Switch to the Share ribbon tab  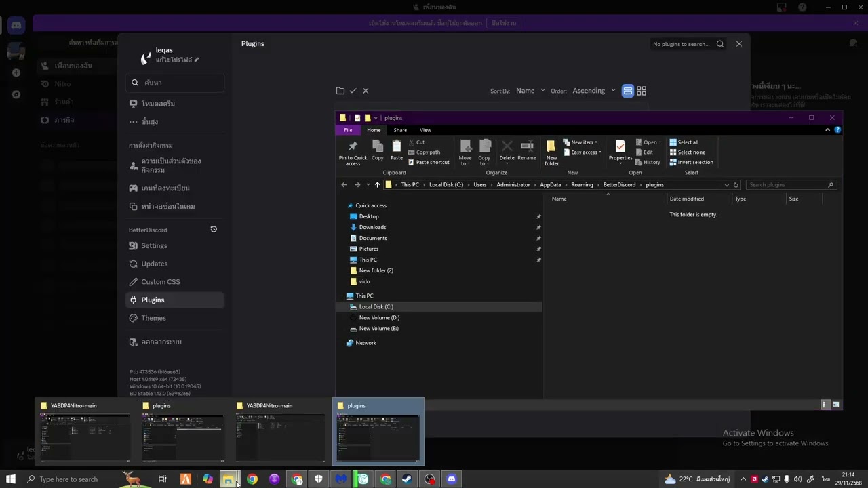coord(400,130)
